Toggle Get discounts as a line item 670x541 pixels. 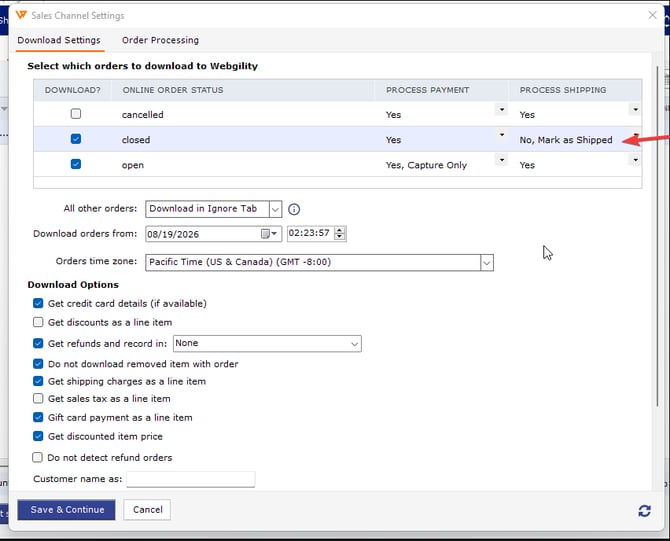(38, 322)
